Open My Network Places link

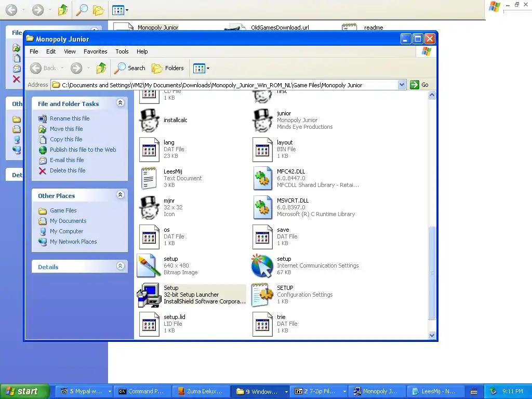click(x=73, y=242)
